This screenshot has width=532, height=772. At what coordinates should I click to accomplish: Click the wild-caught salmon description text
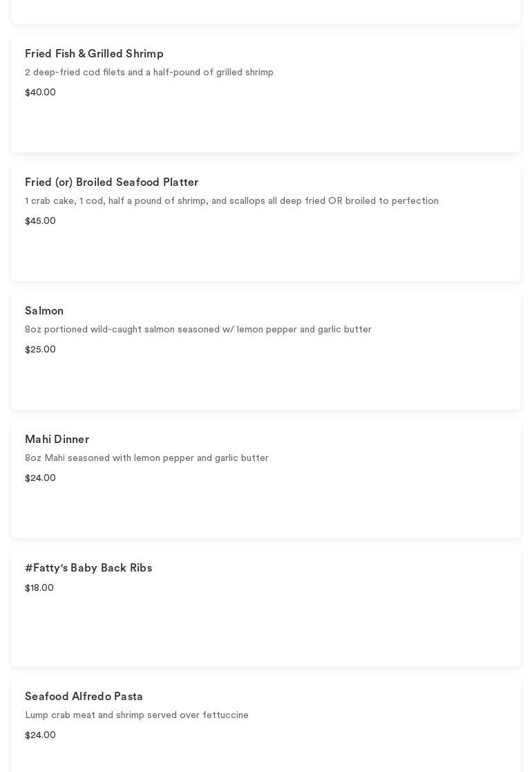198,330
